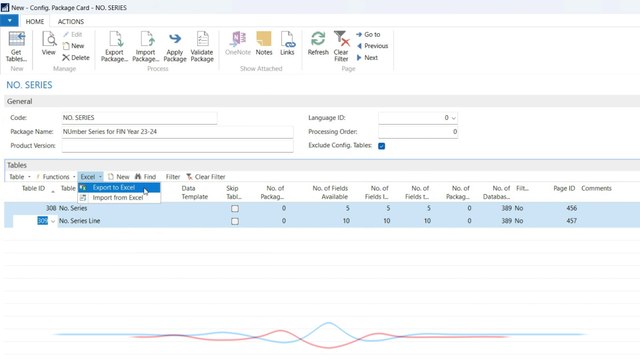
Task: Click the 389 value in No. Series row
Action: [x=506, y=208]
